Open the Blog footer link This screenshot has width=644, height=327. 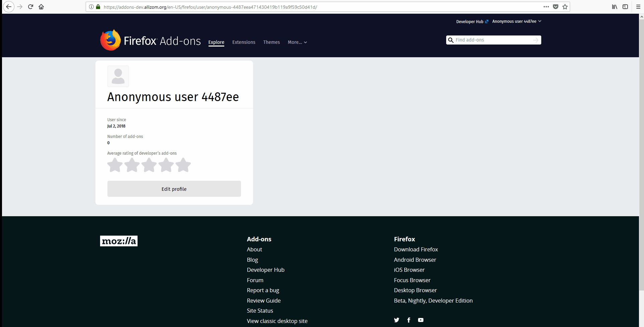point(252,260)
